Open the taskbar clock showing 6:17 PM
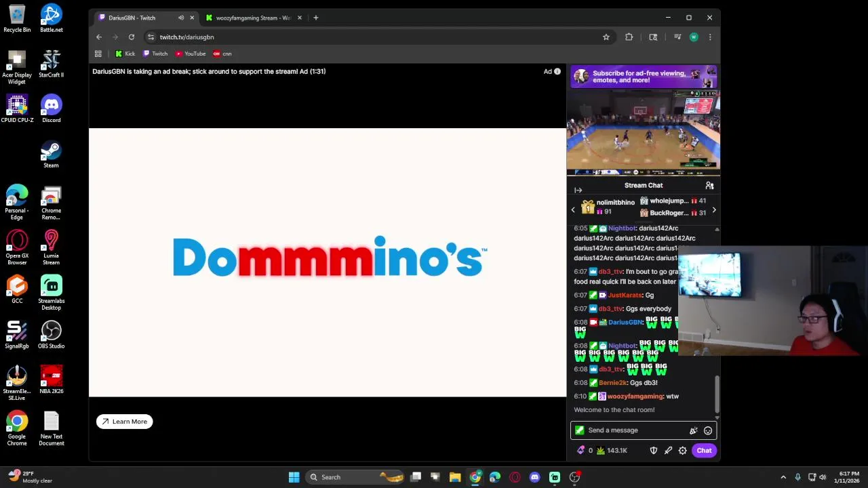Image resolution: width=868 pixels, height=488 pixels. tap(848, 477)
